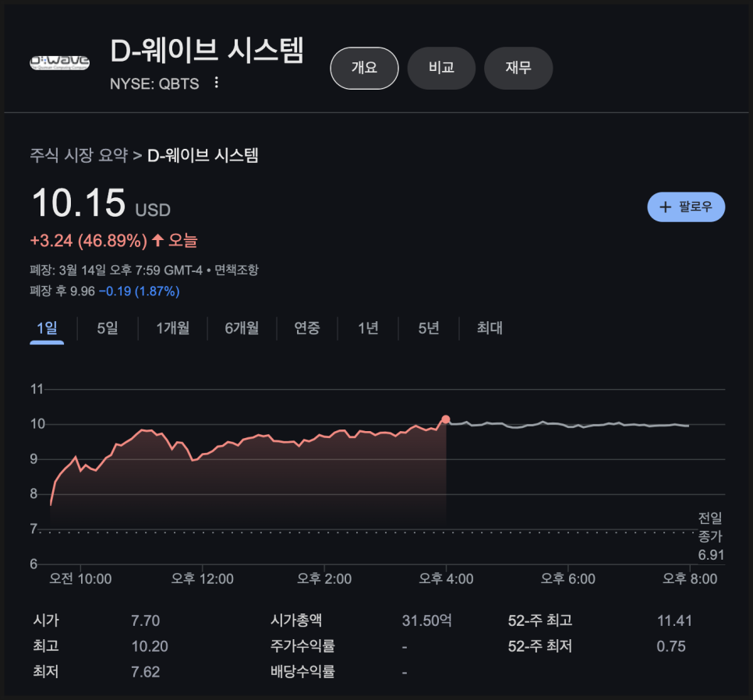Click the 주가수익률 label
Image resolution: width=753 pixels, height=700 pixels.
coord(302,646)
